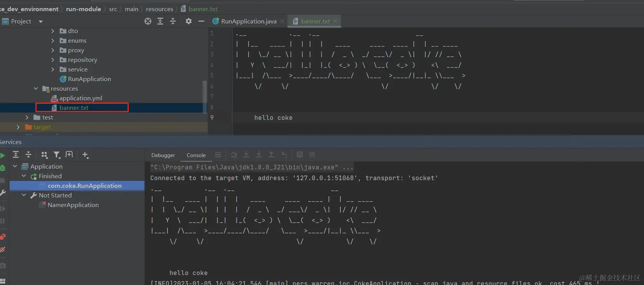Switch to the banner.txt editor tab
This screenshot has width=644, height=285.
pyautogui.click(x=315, y=21)
